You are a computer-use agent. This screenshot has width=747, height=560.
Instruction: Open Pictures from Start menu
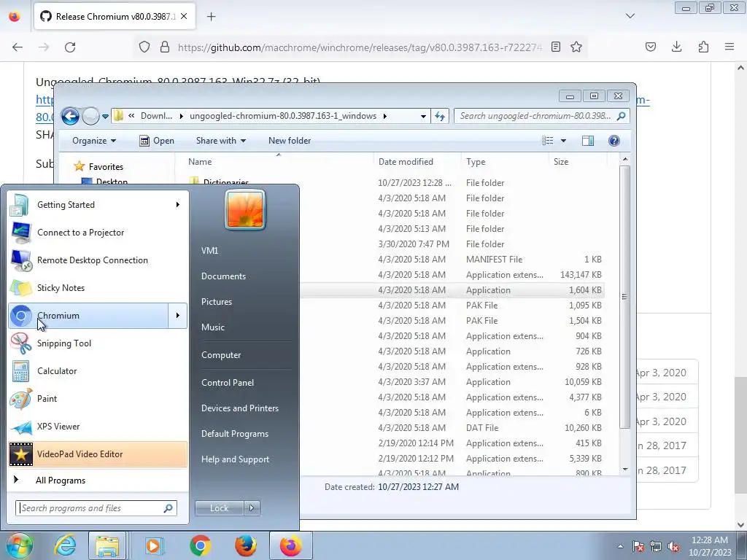216,302
